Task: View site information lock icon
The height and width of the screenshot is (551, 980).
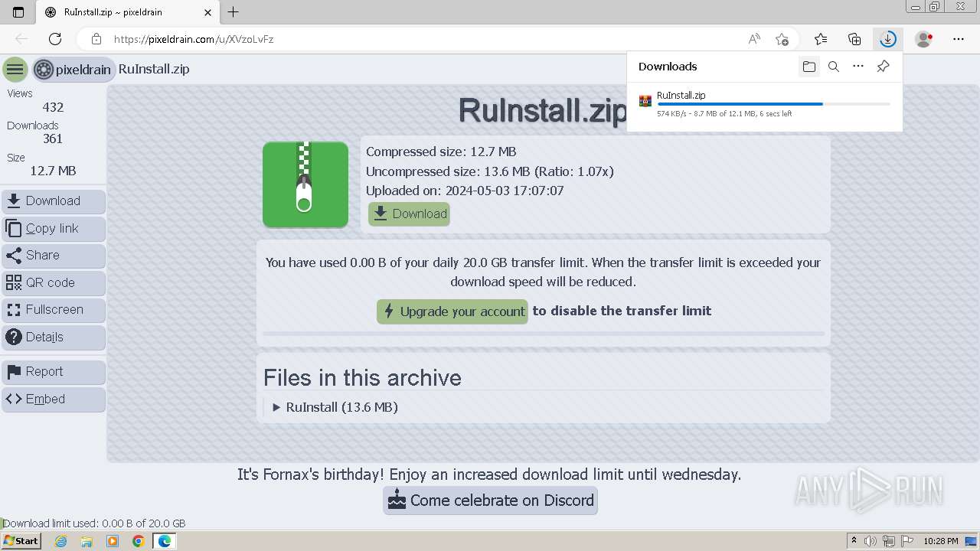Action: (96, 39)
